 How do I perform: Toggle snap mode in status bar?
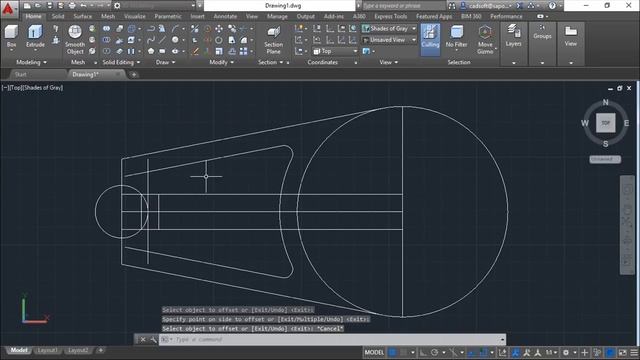(x=403, y=352)
